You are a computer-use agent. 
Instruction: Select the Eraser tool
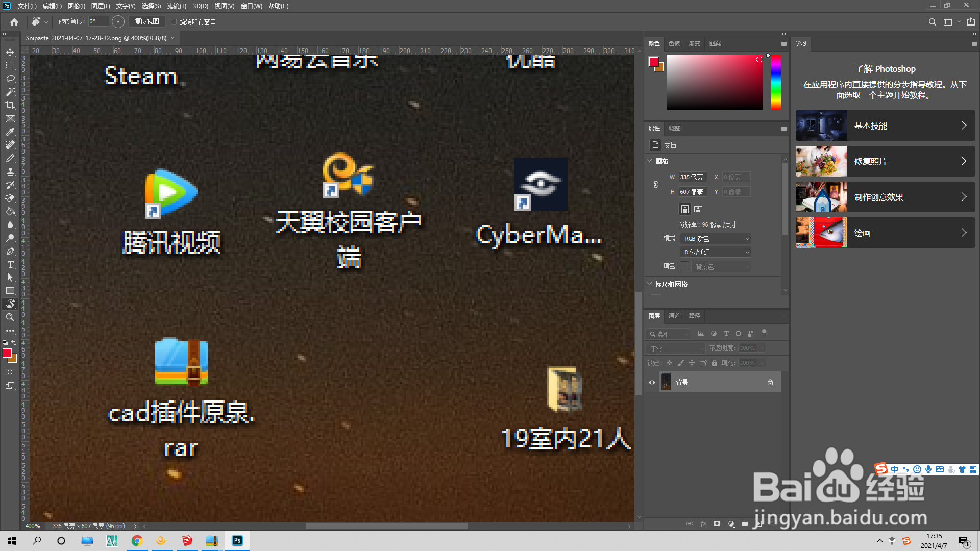click(10, 198)
